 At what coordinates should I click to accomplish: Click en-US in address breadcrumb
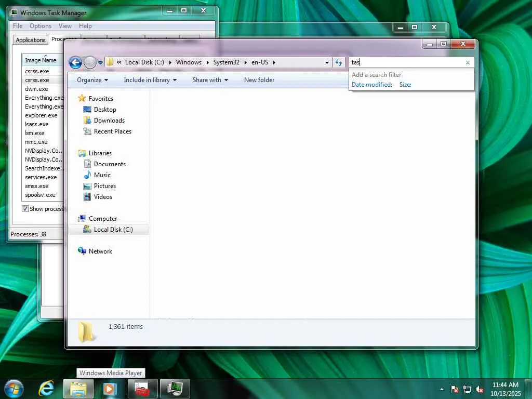click(260, 62)
